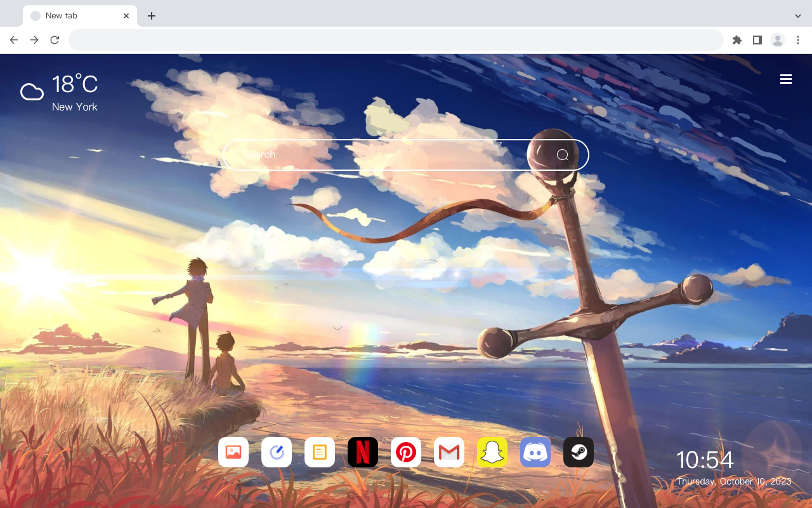Open the Chrome profile avatar
Screen dimensions: 812x508
pos(777,40)
